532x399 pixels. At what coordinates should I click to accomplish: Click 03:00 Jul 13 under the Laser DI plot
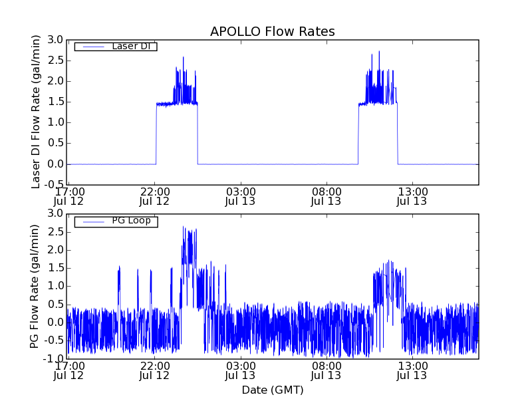[241, 197]
